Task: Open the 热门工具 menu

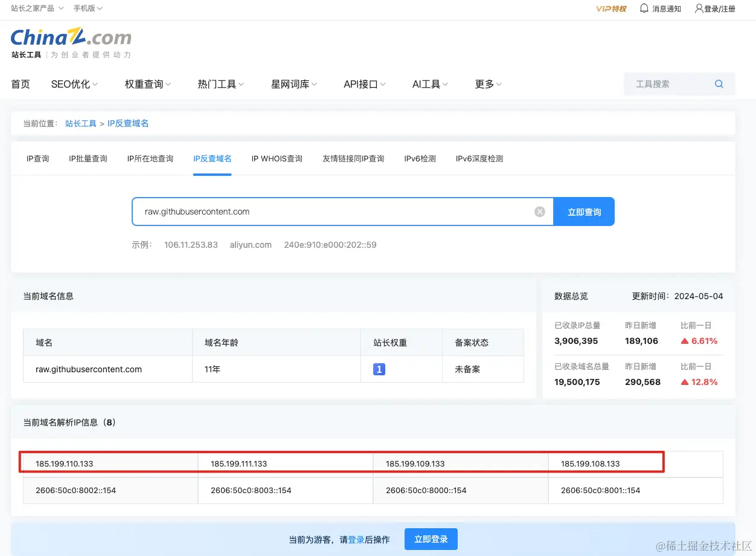Action: pyautogui.click(x=221, y=84)
